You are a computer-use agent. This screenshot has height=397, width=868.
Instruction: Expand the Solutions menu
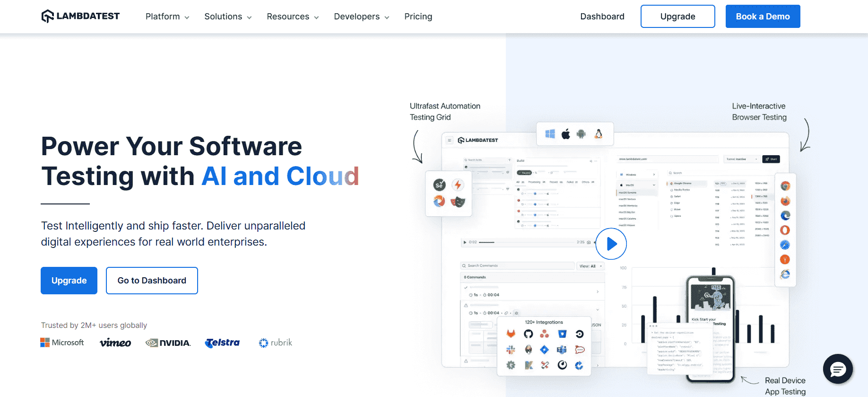pos(228,17)
